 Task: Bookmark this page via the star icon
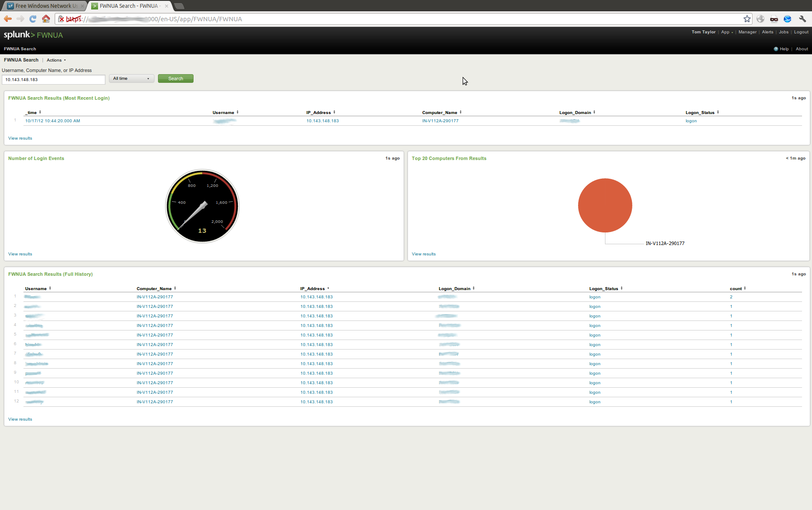tap(747, 19)
